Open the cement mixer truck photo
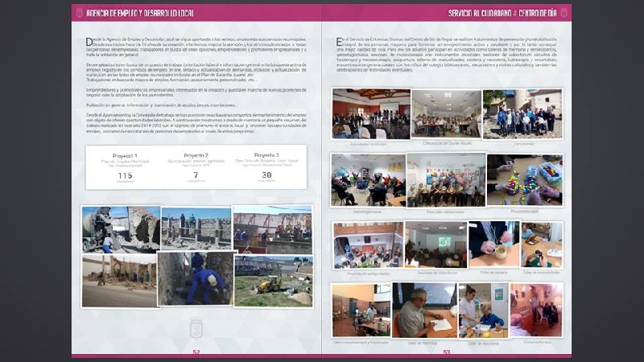 pos(121,229)
